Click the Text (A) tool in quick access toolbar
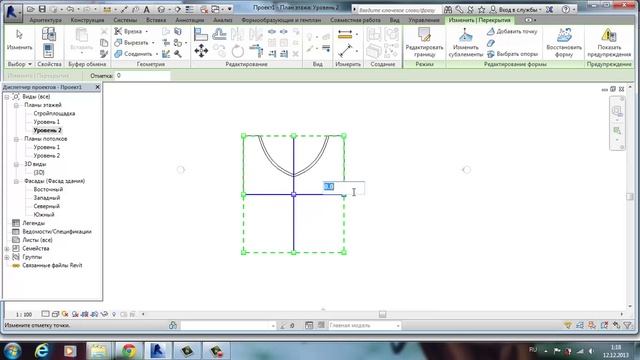This screenshot has width=640, height=360. tap(147, 9)
